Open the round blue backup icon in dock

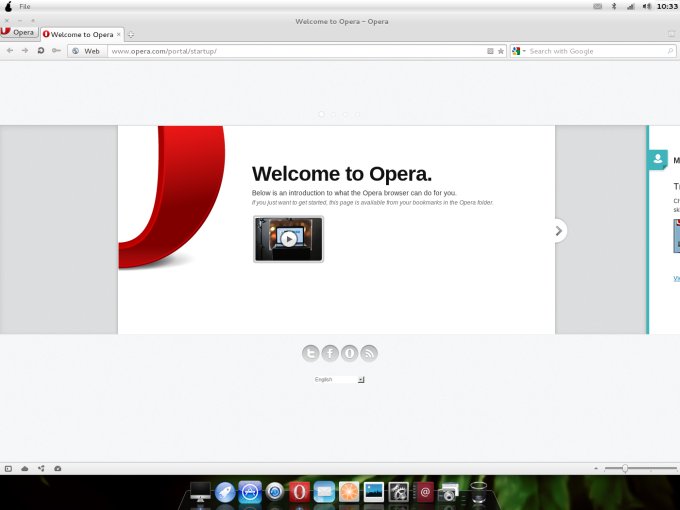click(x=275, y=492)
